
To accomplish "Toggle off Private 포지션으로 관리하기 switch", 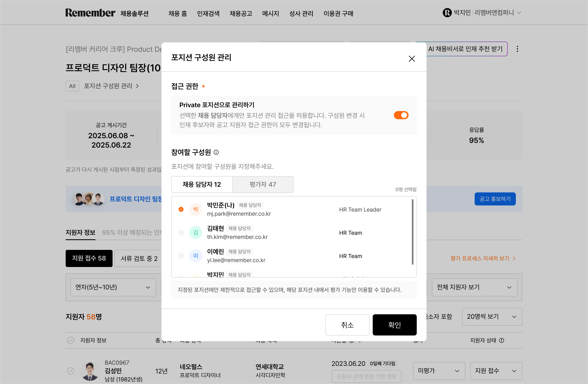I will tap(401, 115).
